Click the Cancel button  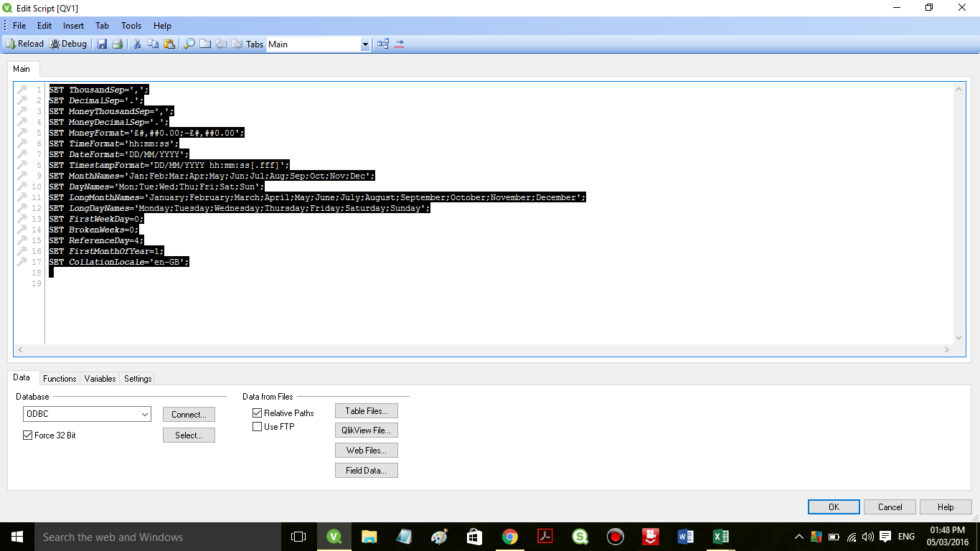click(890, 507)
